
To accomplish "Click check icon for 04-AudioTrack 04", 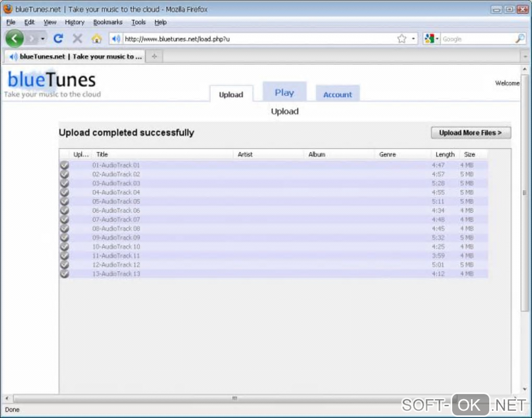I will click(65, 192).
